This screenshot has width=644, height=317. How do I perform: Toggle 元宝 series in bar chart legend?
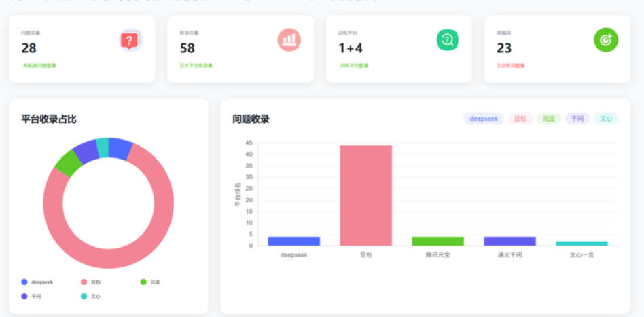(x=548, y=119)
